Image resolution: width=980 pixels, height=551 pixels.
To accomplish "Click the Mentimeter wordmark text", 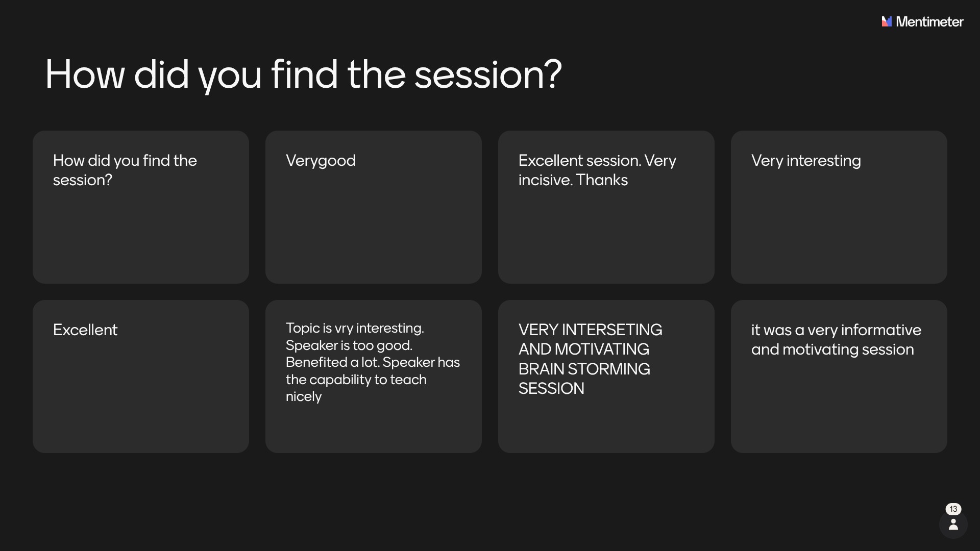I will (929, 22).
